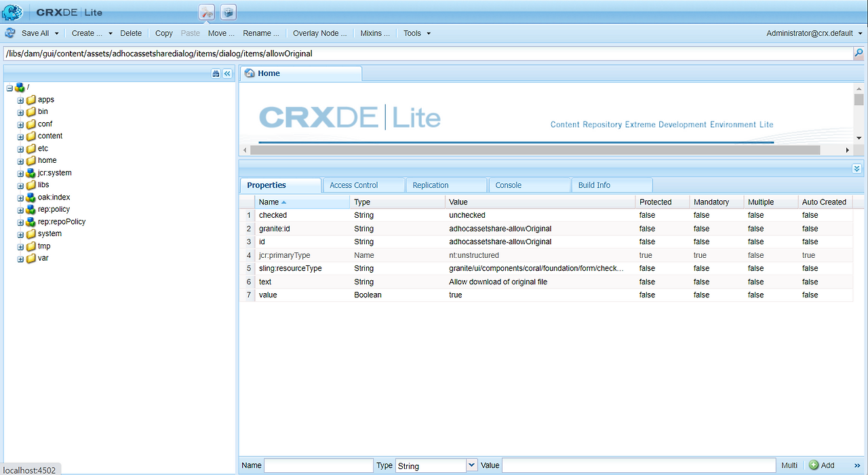Click the package icon in the header

228,12
